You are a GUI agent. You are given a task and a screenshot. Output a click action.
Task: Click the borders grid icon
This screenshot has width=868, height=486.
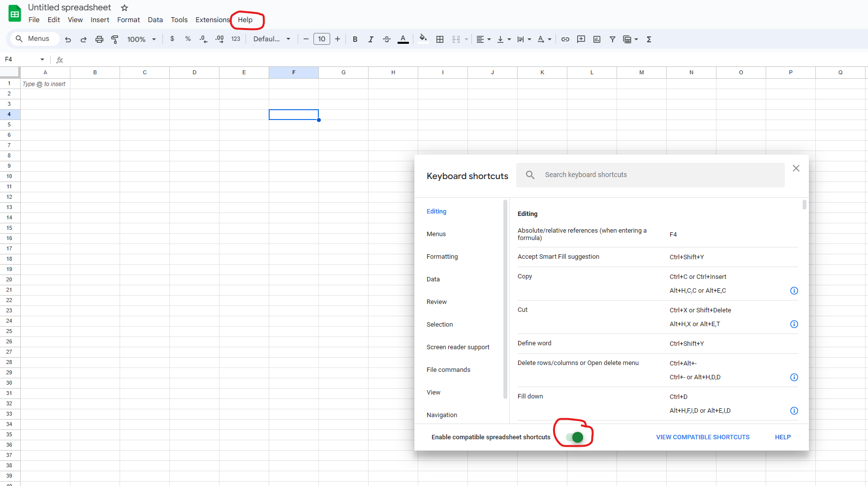coord(440,39)
